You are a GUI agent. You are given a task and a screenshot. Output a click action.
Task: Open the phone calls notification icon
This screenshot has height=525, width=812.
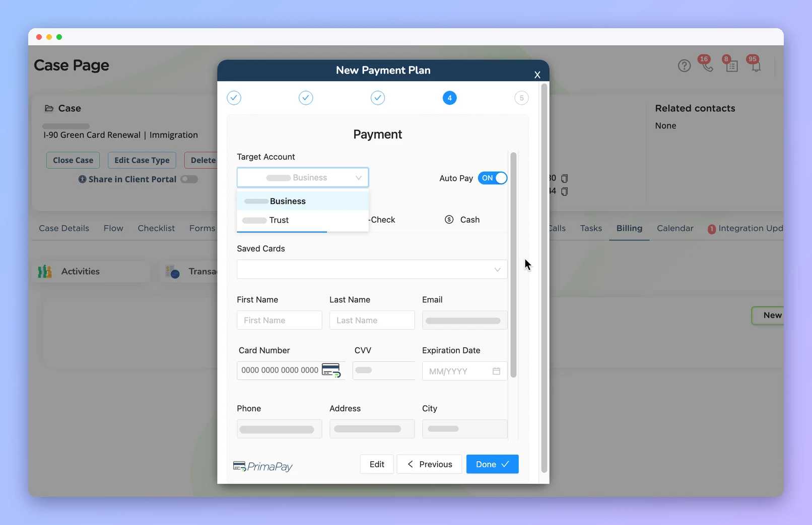(x=707, y=66)
